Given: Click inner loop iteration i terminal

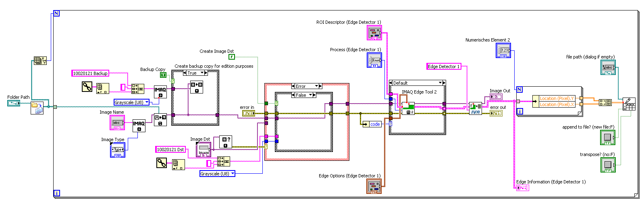Looking at the screenshot, I should [520, 111].
